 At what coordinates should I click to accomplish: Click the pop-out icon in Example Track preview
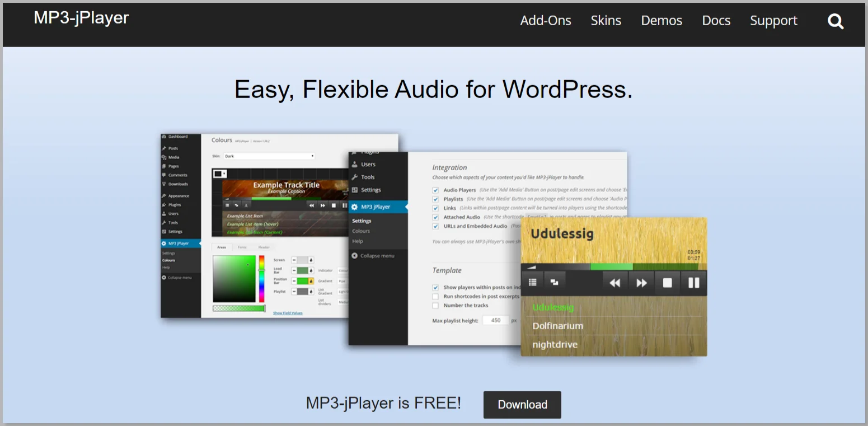(237, 205)
